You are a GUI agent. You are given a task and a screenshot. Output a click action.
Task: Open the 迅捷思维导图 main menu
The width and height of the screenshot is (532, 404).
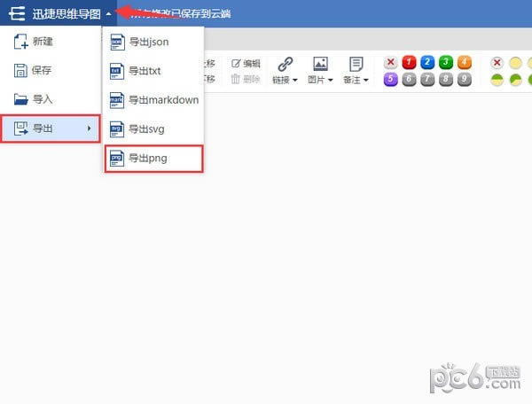(59, 13)
